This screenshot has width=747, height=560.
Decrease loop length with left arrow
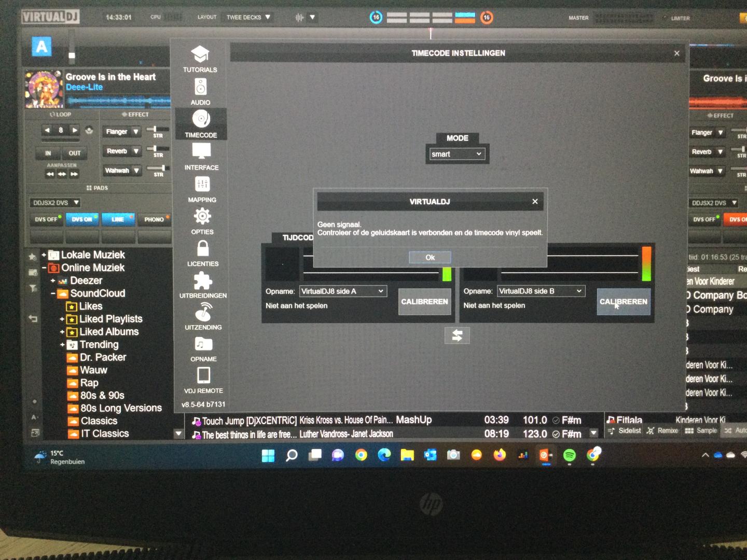(x=47, y=130)
